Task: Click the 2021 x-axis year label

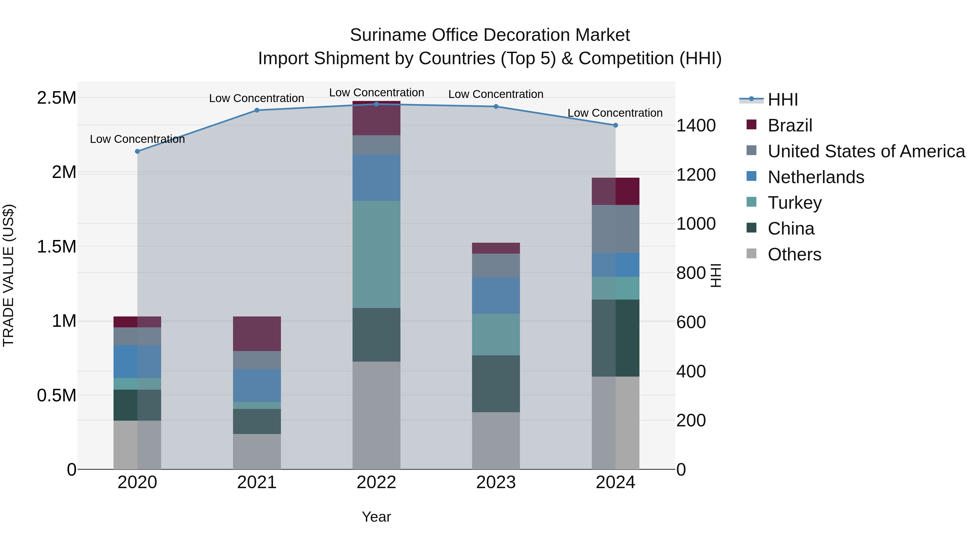Action: [257, 482]
